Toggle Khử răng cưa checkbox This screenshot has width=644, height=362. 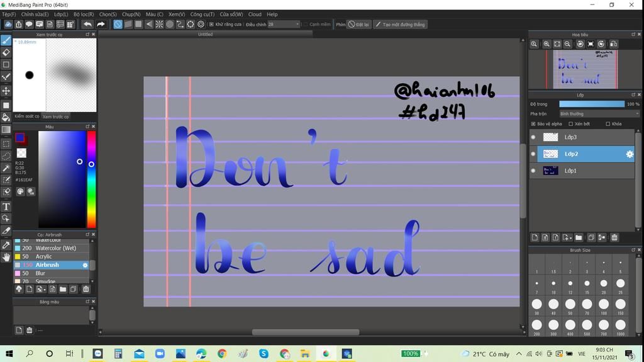tap(211, 25)
